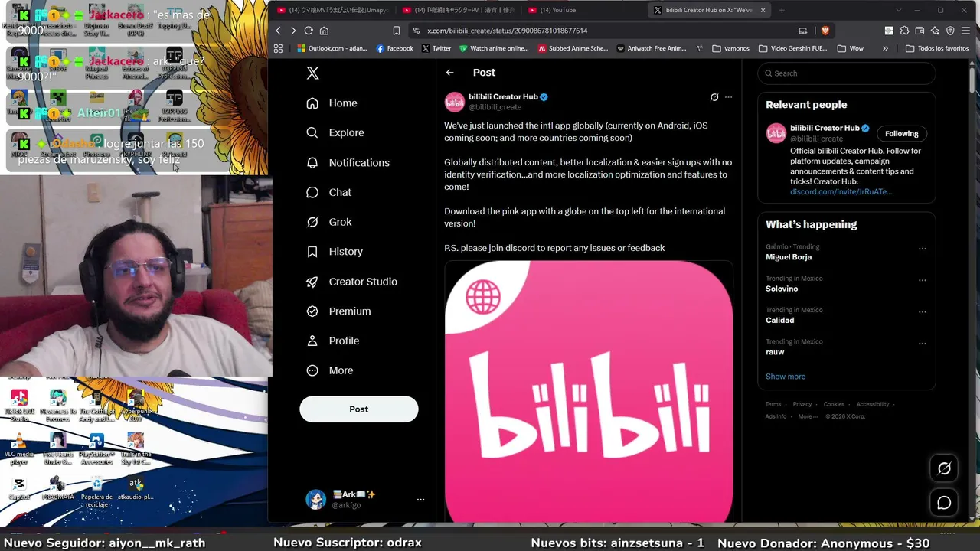980x551 pixels.
Task: Open the Premium page
Action: pos(339,311)
